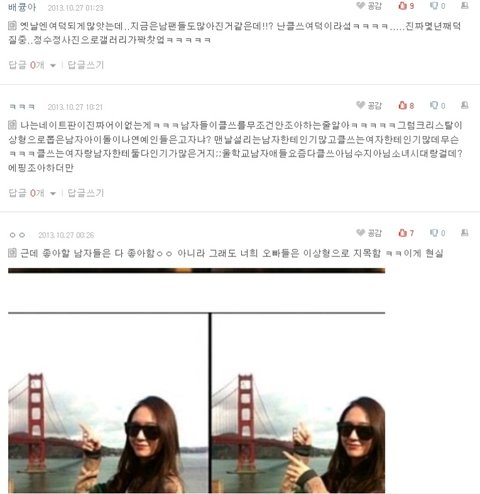Report the ㅋㅋㅋ comment via siren icon

[465, 105]
